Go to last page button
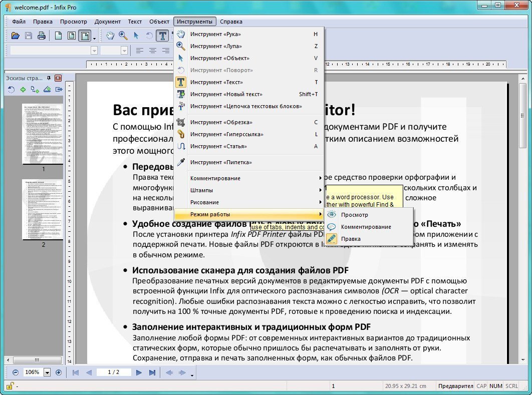Screen dimensions: 532x395 [x=152, y=372]
